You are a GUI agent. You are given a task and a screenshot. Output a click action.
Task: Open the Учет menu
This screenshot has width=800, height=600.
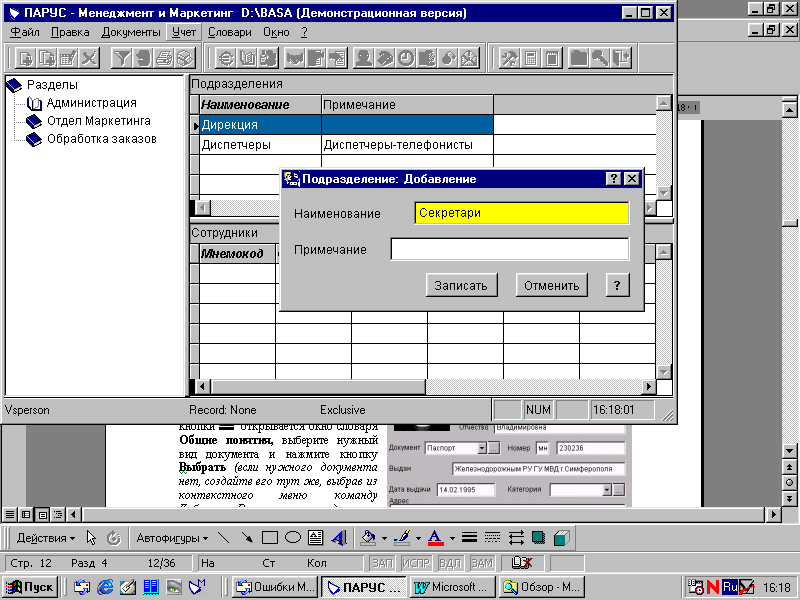[x=184, y=32]
